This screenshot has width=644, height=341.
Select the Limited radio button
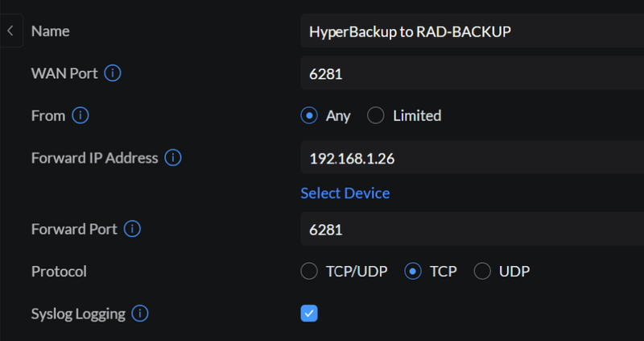(376, 116)
